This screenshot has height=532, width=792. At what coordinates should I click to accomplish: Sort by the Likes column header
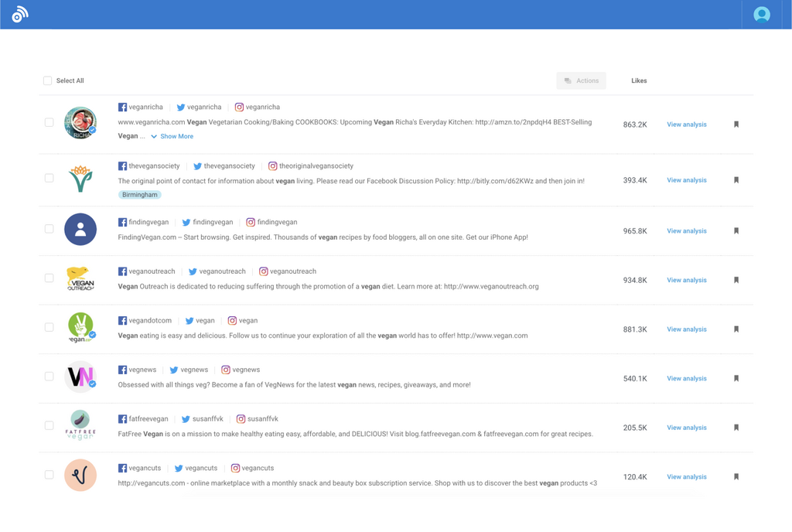[x=639, y=80]
